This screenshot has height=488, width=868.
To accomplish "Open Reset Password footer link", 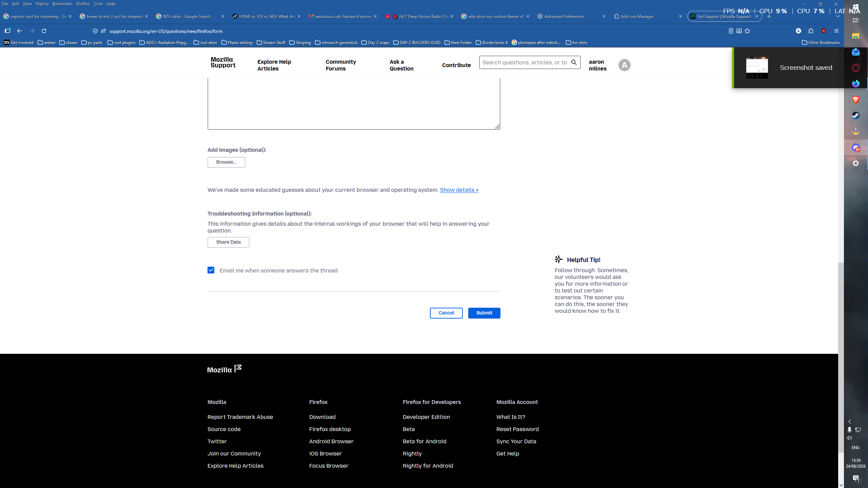I will pyautogui.click(x=517, y=429).
